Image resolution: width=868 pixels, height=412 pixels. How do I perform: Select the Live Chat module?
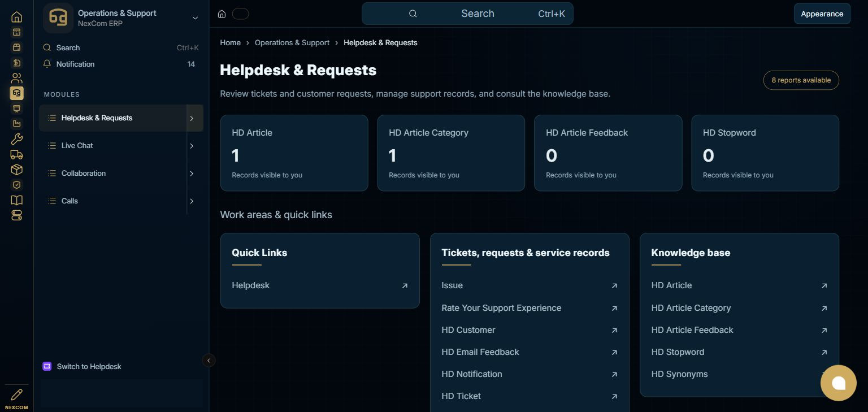pos(113,146)
